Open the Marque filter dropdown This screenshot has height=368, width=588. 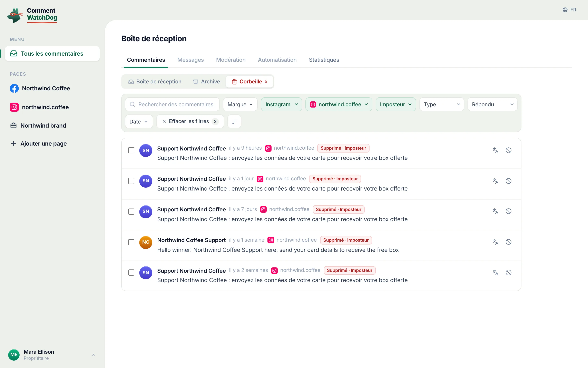240,104
